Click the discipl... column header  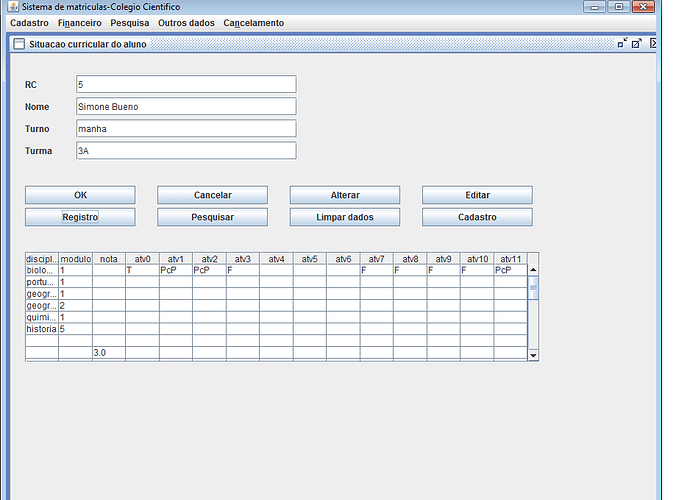click(42, 259)
